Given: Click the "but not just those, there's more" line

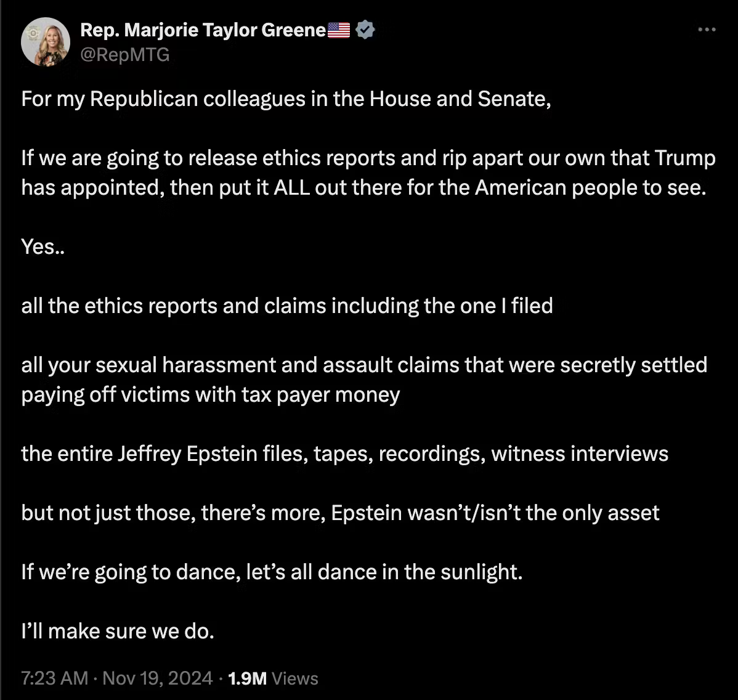Looking at the screenshot, I should click(340, 513).
